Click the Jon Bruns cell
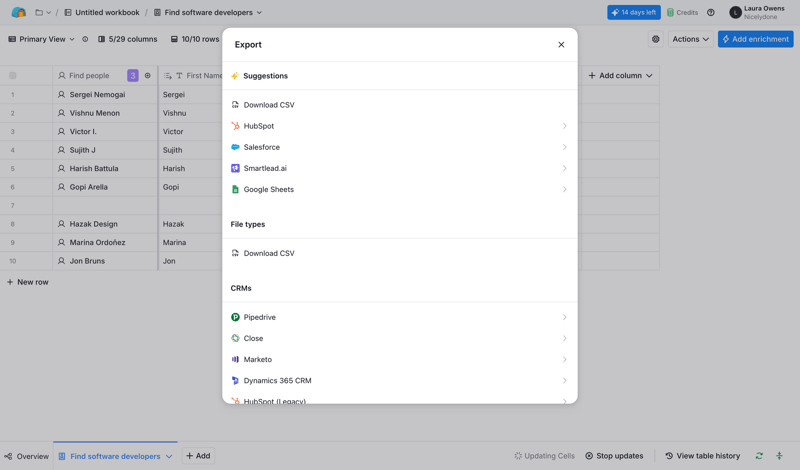Screen dimensions: 800x470 click(105, 261)
